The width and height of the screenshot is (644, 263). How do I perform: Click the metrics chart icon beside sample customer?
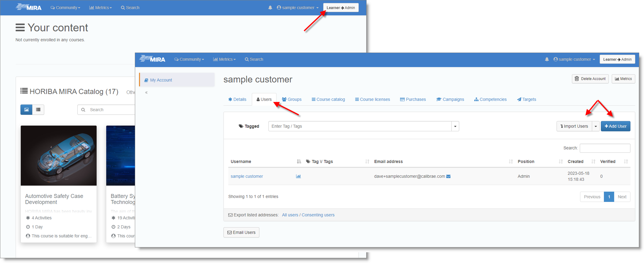(298, 176)
